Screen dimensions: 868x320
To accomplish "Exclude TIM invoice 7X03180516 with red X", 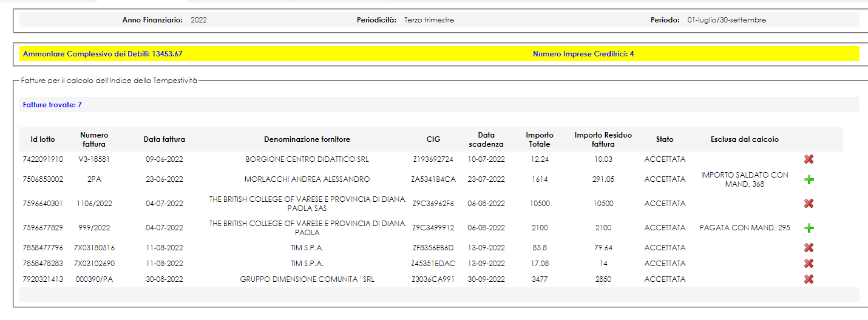I will (x=809, y=248).
